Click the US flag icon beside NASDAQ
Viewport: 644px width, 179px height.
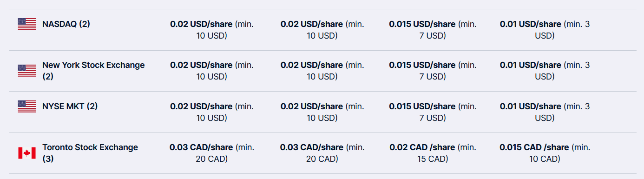click(x=27, y=24)
